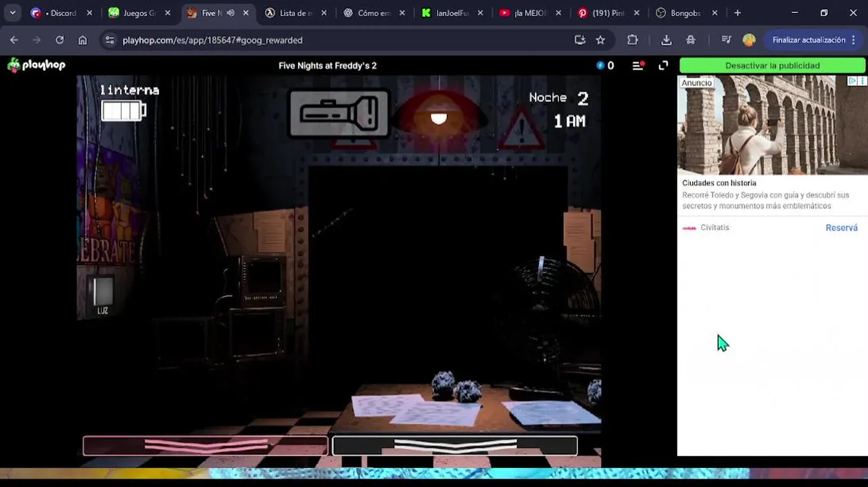Screen dimensions: 868x487
Task: Open the media control icon in toolbar
Action: [726, 40]
